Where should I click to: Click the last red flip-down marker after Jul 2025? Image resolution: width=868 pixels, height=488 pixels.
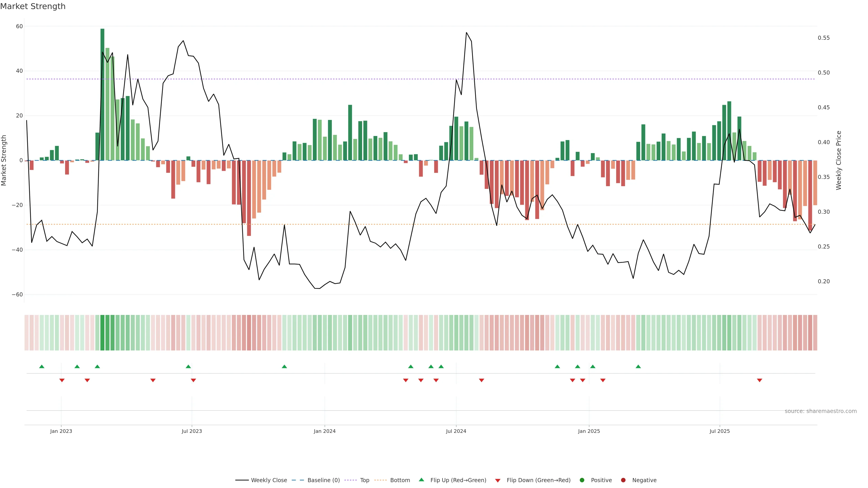[x=759, y=380]
